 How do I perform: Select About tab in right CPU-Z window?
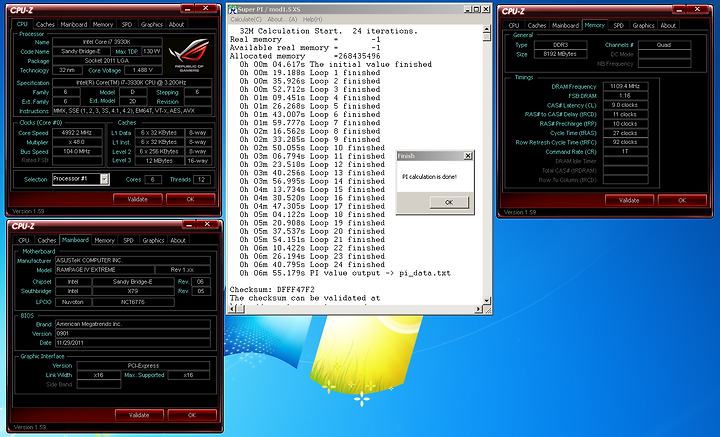[668, 26]
